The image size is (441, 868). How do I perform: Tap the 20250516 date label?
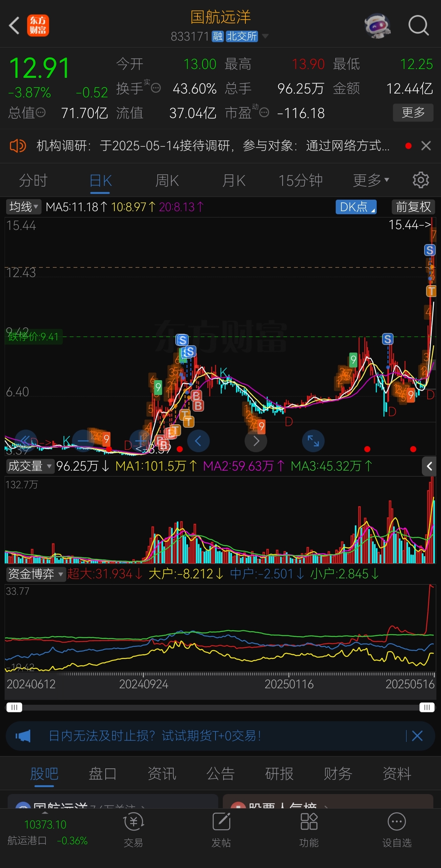pyautogui.click(x=410, y=684)
